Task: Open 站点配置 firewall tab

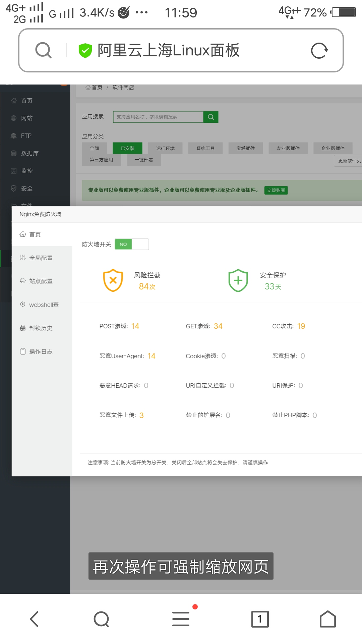Action: [42, 281]
